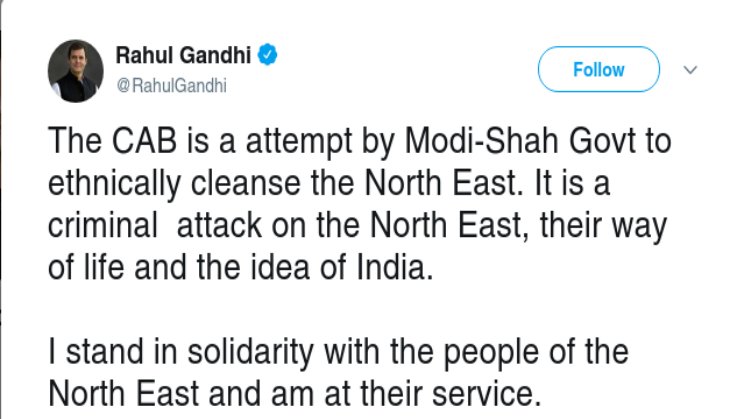Screen dimensions: 730x419
Task: Click the phrase 'I stand in'
Action: click(113, 351)
